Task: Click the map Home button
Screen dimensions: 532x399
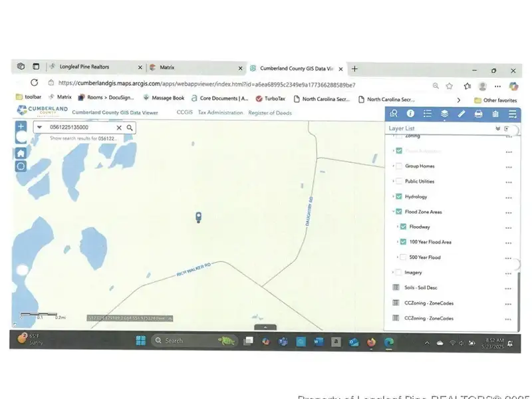Action: pyautogui.click(x=21, y=153)
